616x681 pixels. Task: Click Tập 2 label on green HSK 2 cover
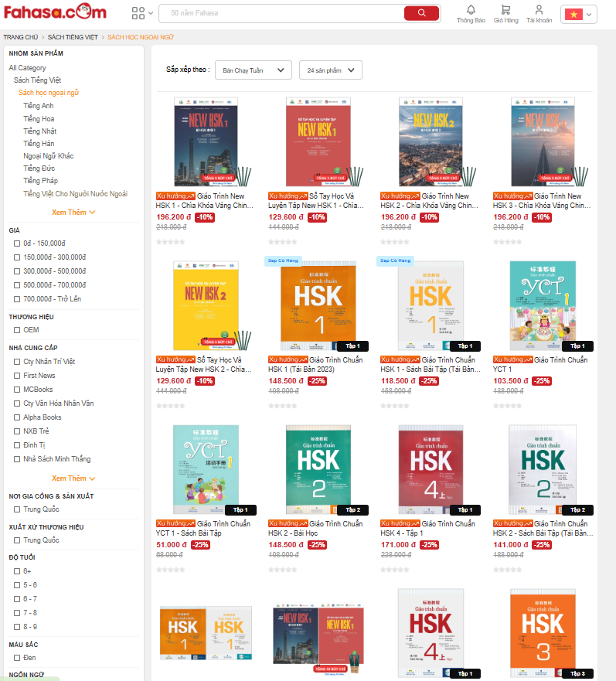point(352,510)
